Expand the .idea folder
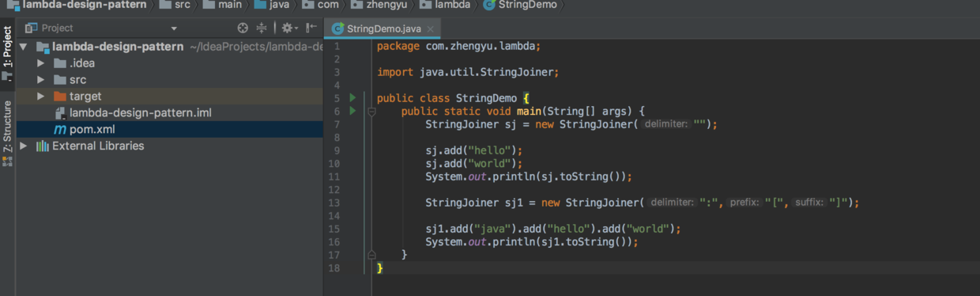980x296 pixels. pyautogui.click(x=40, y=63)
